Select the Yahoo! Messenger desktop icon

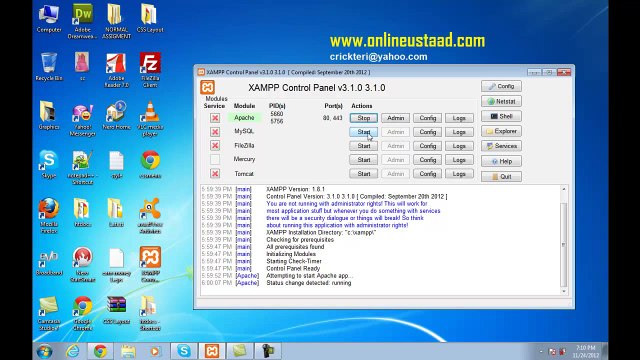pyautogui.click(x=82, y=119)
